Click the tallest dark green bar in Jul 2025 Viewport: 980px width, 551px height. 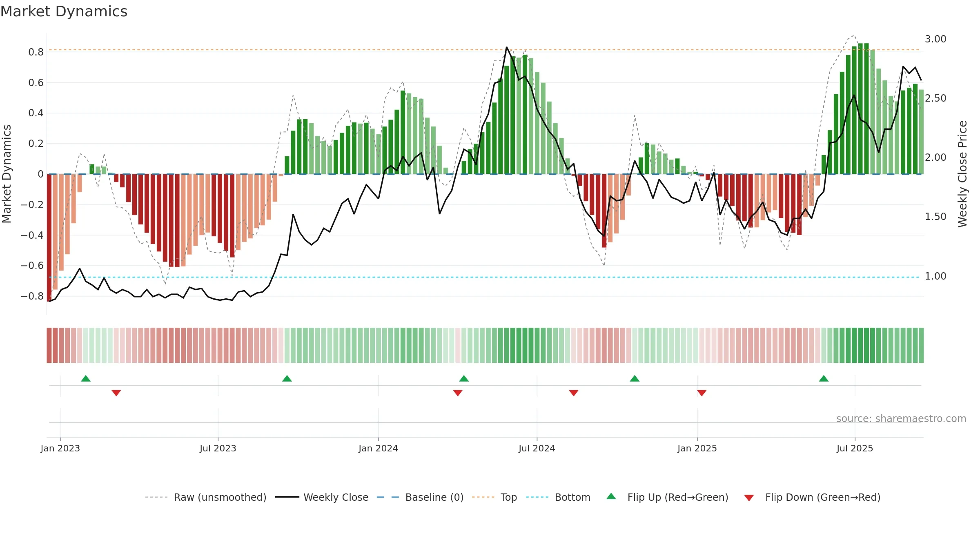point(860,109)
